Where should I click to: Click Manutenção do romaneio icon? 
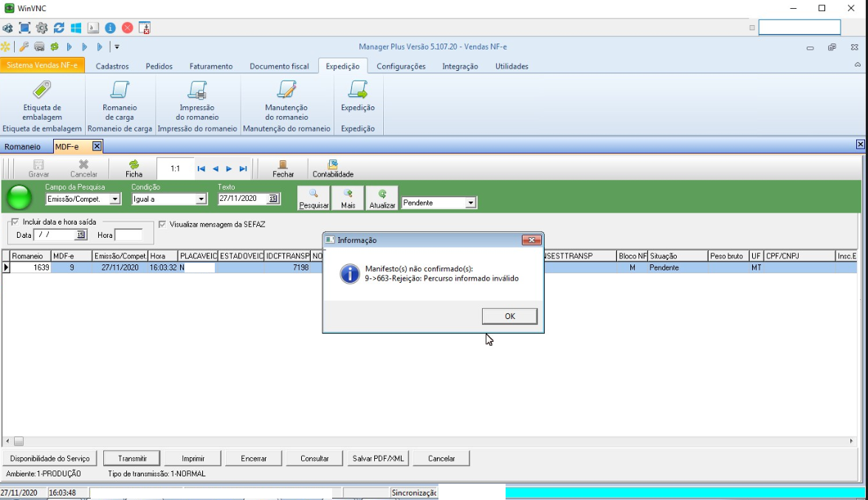(x=286, y=90)
